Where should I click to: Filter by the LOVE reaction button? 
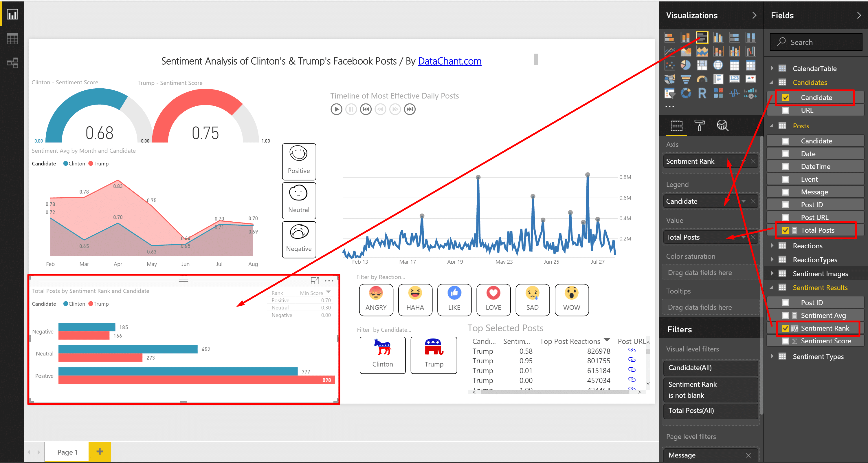click(493, 300)
